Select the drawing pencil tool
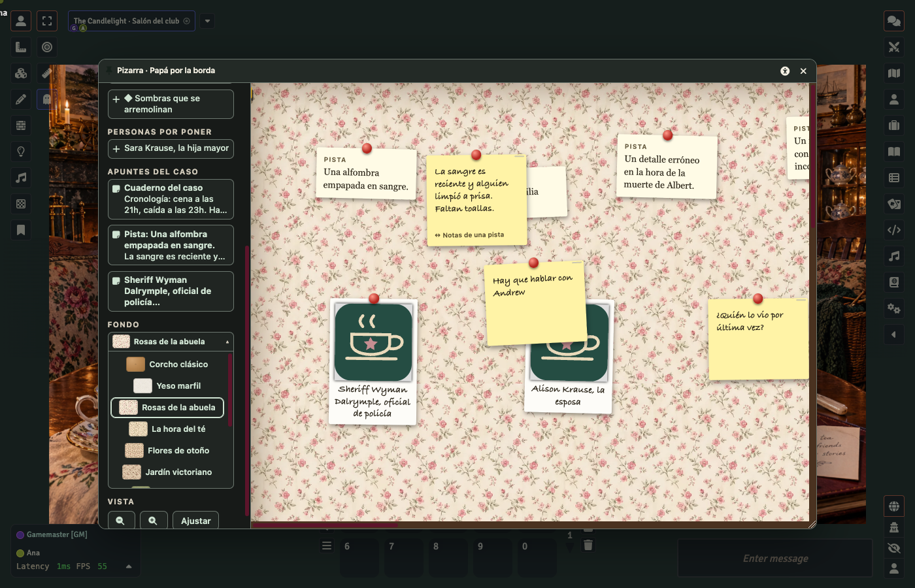 coord(21,99)
